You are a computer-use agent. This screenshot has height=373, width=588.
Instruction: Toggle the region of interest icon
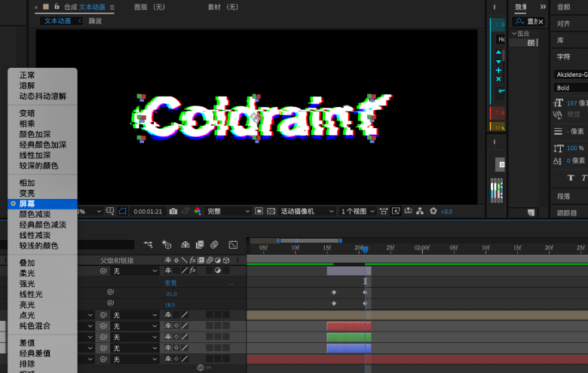259,212
